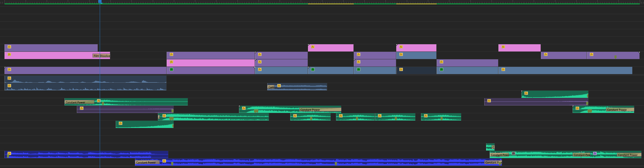This screenshot has width=644, height=168.
Task: Click the keyframe marker on the far-right purple video clip
Action: pyautogui.click(x=615, y=57)
